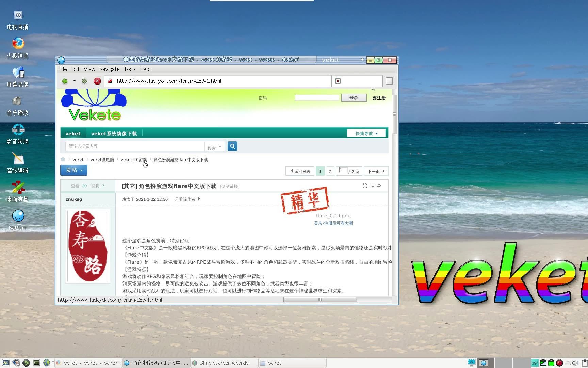Click the 返回列表 return to list button

pyautogui.click(x=300, y=171)
